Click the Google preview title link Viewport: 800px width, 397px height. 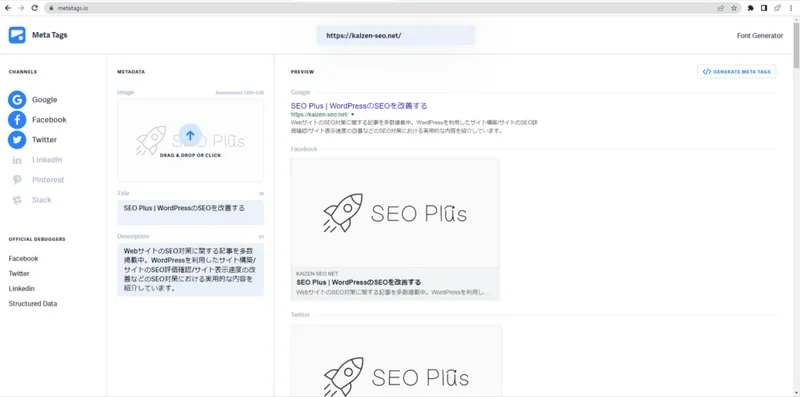359,106
